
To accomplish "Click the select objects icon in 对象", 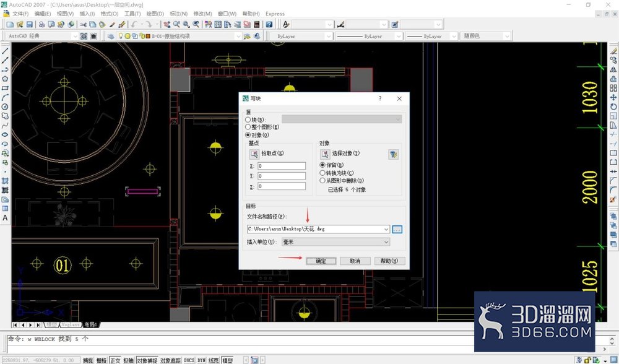I will pos(325,154).
